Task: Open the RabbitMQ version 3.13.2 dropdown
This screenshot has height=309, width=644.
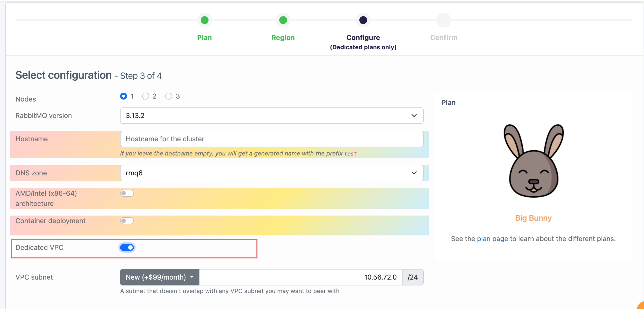Action: (272, 116)
